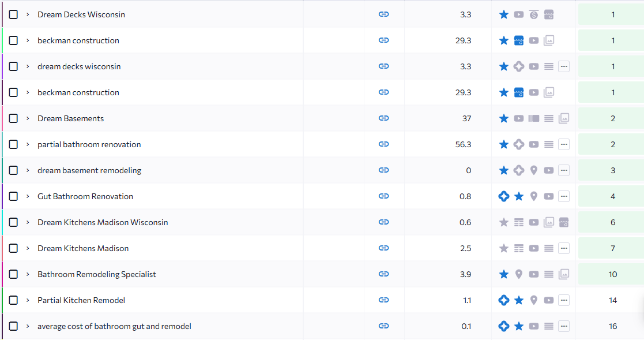Image resolution: width=644 pixels, height=340 pixels.
Task: Select the Partial Kitchen Remodel checkbox
Action: click(13, 300)
